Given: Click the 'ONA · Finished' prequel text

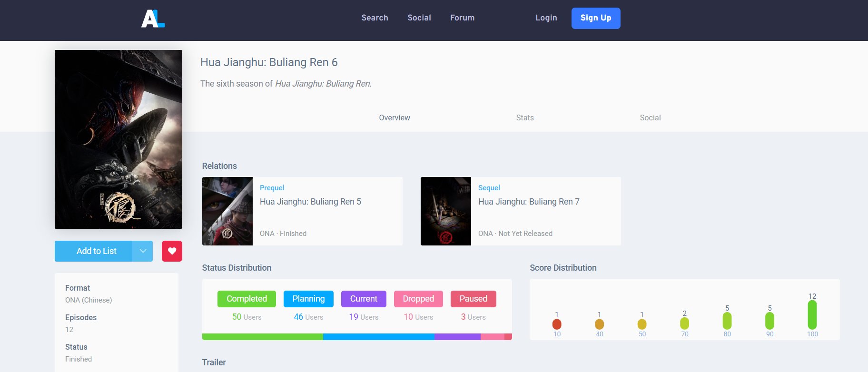Looking at the screenshot, I should click(283, 234).
